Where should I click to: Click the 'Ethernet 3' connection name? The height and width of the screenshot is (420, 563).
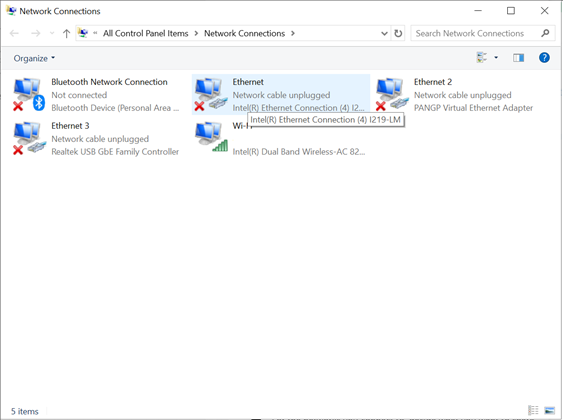click(70, 126)
